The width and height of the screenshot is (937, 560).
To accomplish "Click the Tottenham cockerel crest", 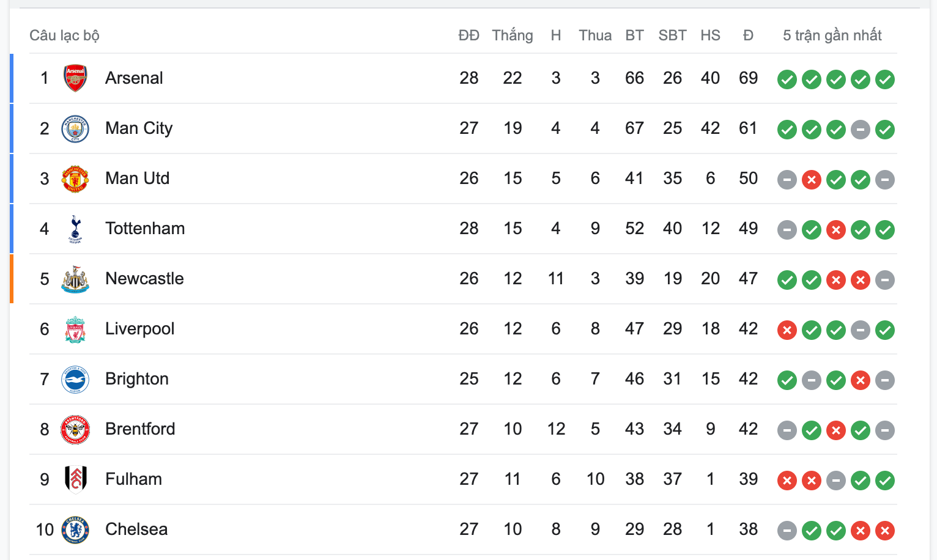I will (x=75, y=229).
